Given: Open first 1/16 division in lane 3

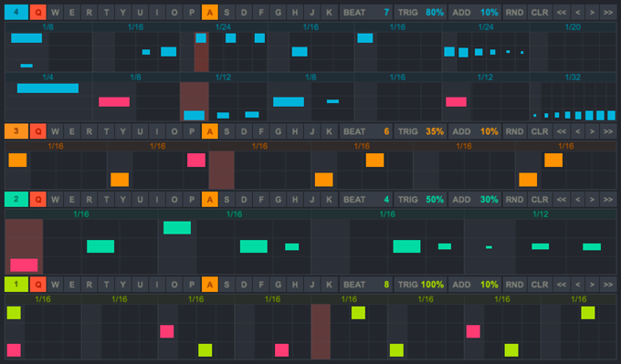Looking at the screenshot, I should (x=56, y=146).
